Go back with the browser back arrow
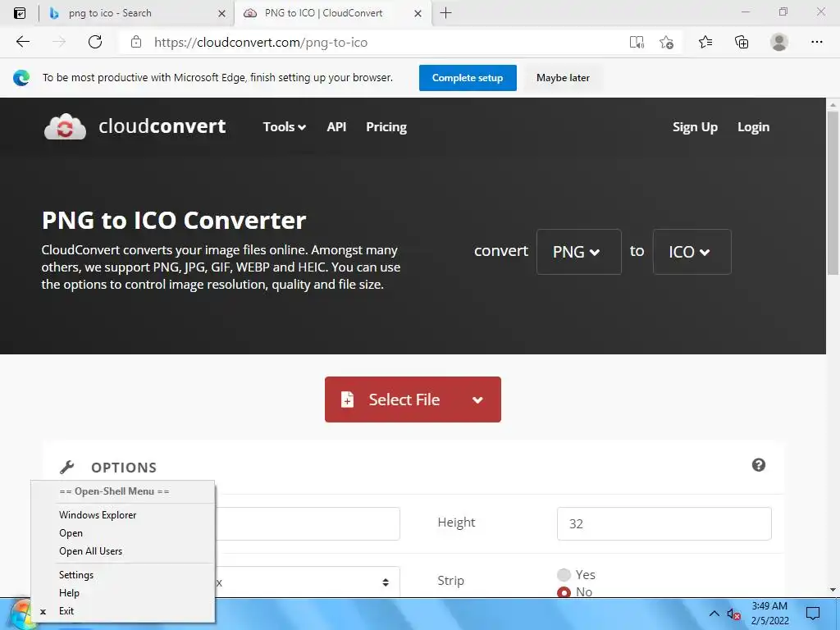 pos(22,42)
